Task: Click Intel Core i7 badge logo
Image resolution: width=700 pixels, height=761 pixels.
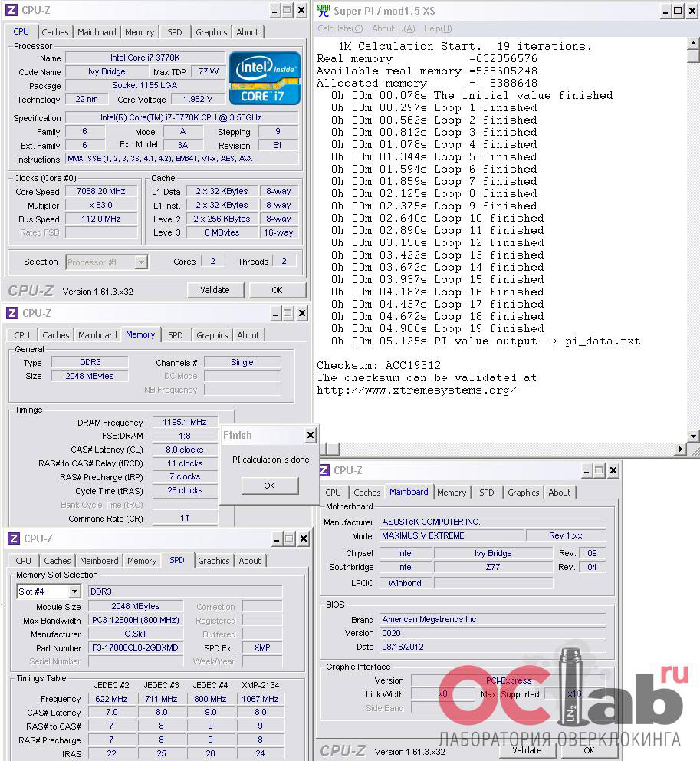Action: point(265,78)
